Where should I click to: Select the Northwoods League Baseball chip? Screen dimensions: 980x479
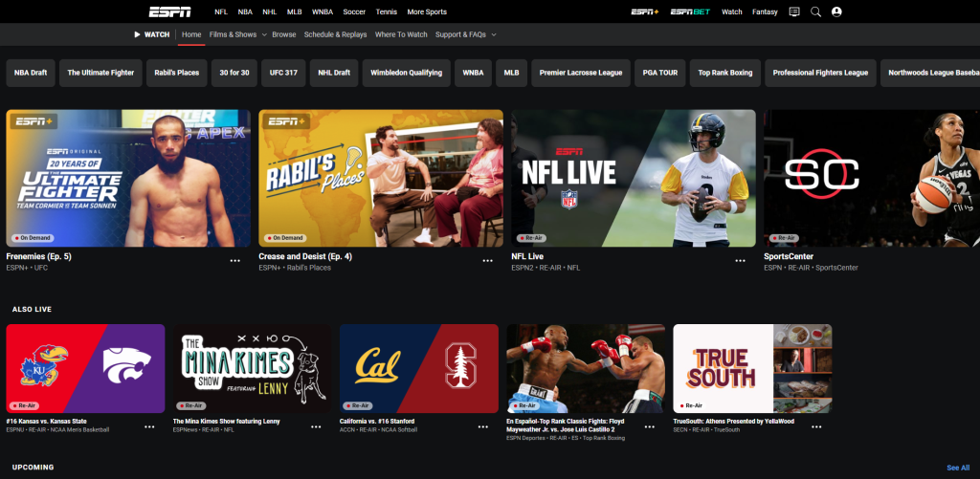930,73
